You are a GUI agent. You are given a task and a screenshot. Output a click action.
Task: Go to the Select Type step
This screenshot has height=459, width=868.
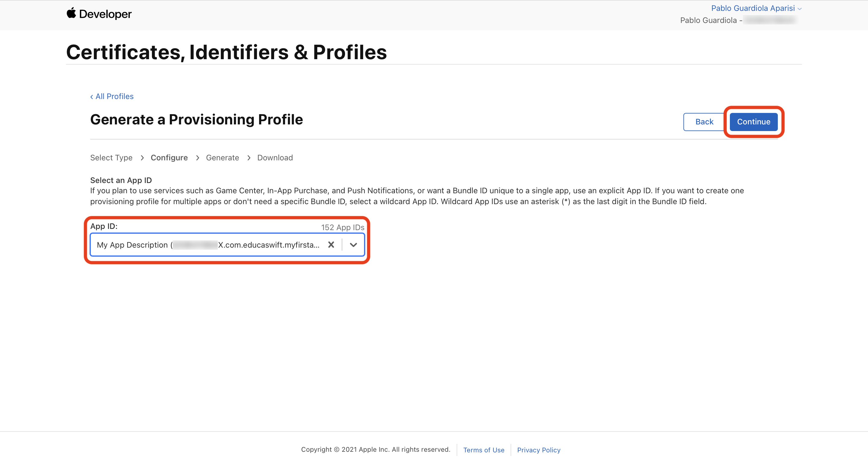pyautogui.click(x=111, y=158)
